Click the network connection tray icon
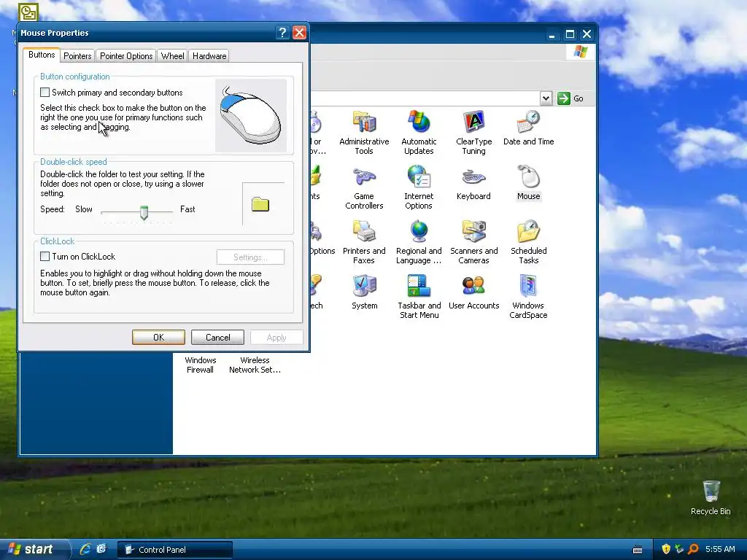Screen dimensions: 747x560 tap(679, 549)
